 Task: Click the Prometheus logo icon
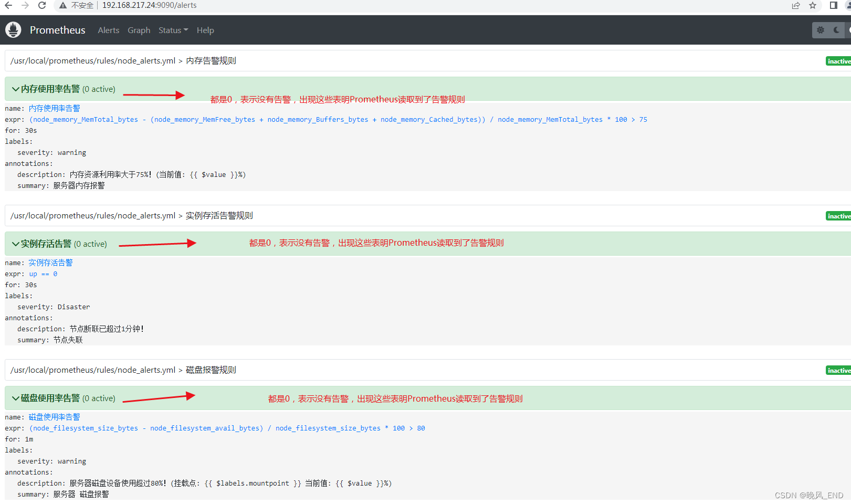pos(13,29)
